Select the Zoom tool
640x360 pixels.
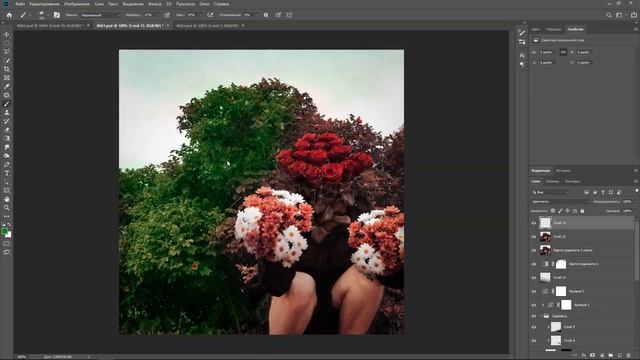coord(7,208)
